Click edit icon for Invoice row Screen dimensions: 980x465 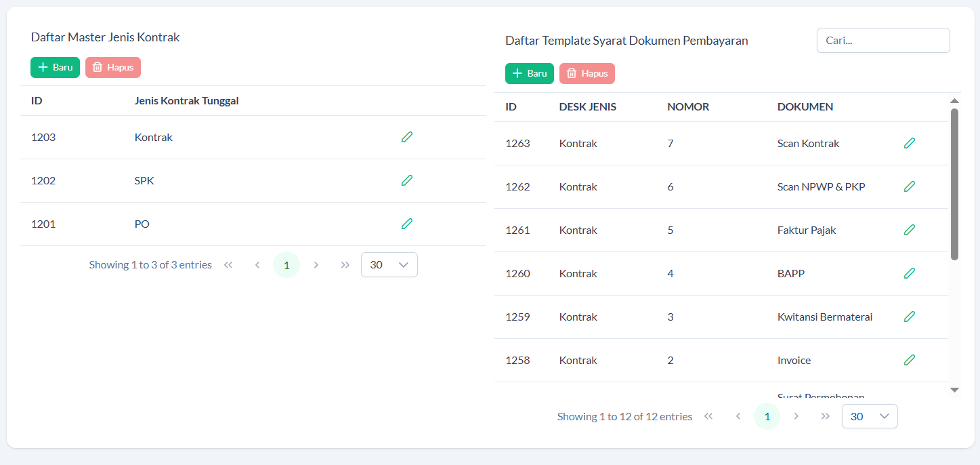point(910,360)
